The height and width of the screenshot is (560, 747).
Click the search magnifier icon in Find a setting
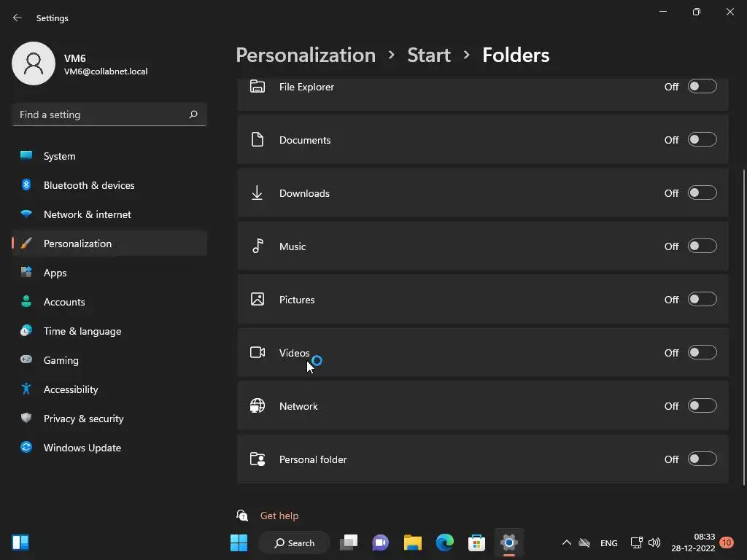tap(193, 114)
